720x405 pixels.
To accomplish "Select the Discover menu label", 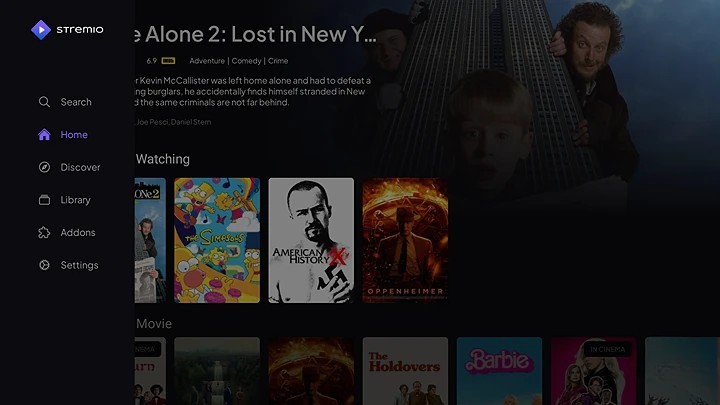I will (80, 167).
